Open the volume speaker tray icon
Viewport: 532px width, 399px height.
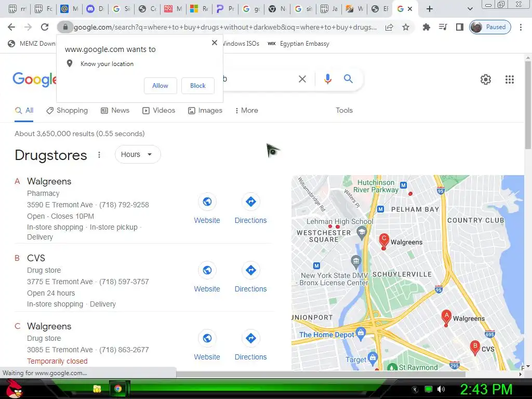(441, 389)
